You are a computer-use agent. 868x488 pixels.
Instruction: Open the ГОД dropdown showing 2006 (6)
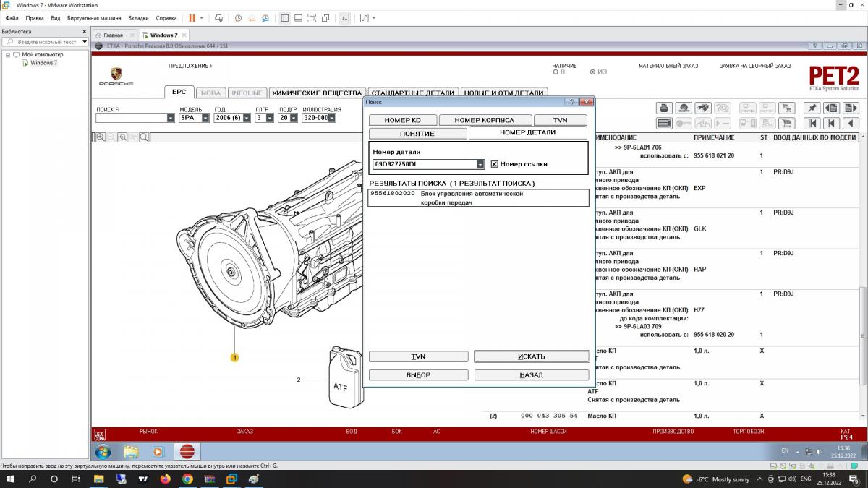tap(247, 118)
